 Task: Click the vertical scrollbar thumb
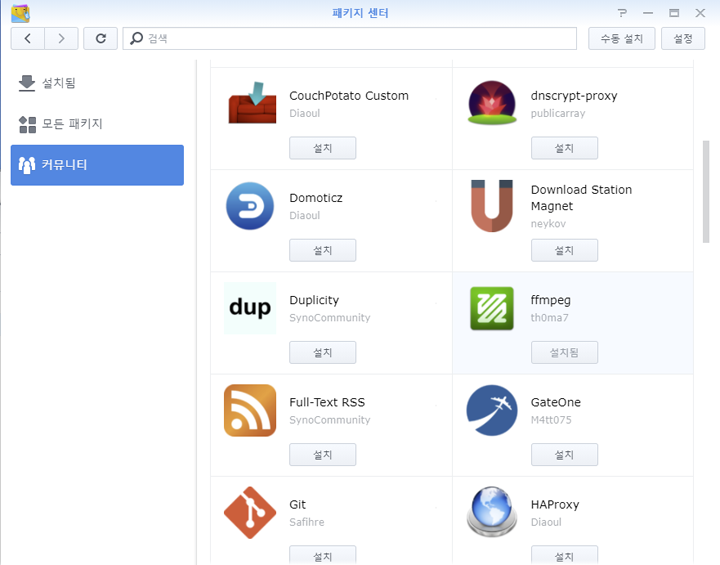[706, 192]
